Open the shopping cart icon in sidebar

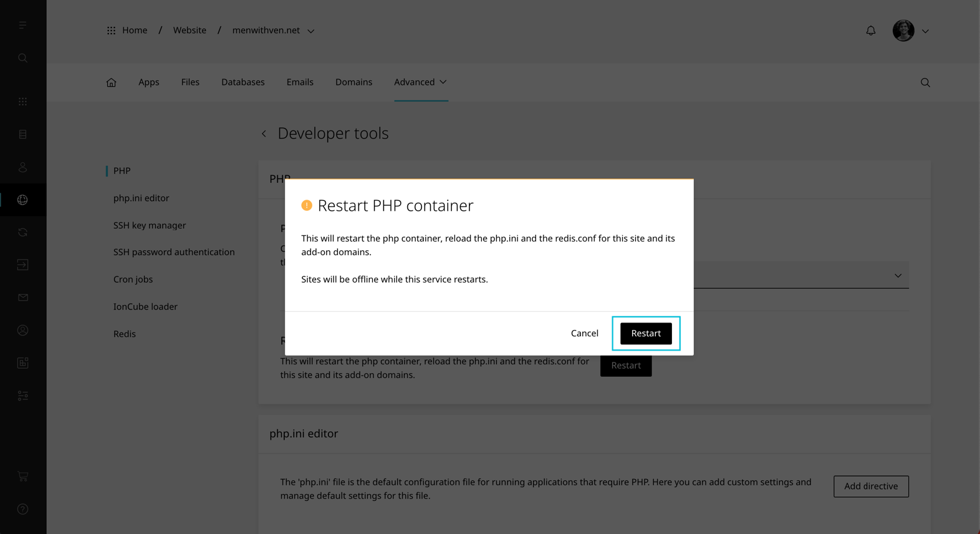[23, 477]
